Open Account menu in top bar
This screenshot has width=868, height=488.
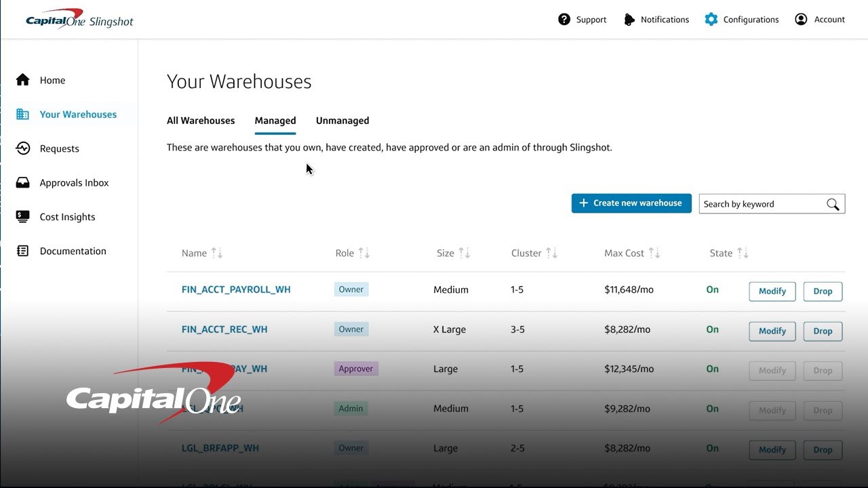829,20
